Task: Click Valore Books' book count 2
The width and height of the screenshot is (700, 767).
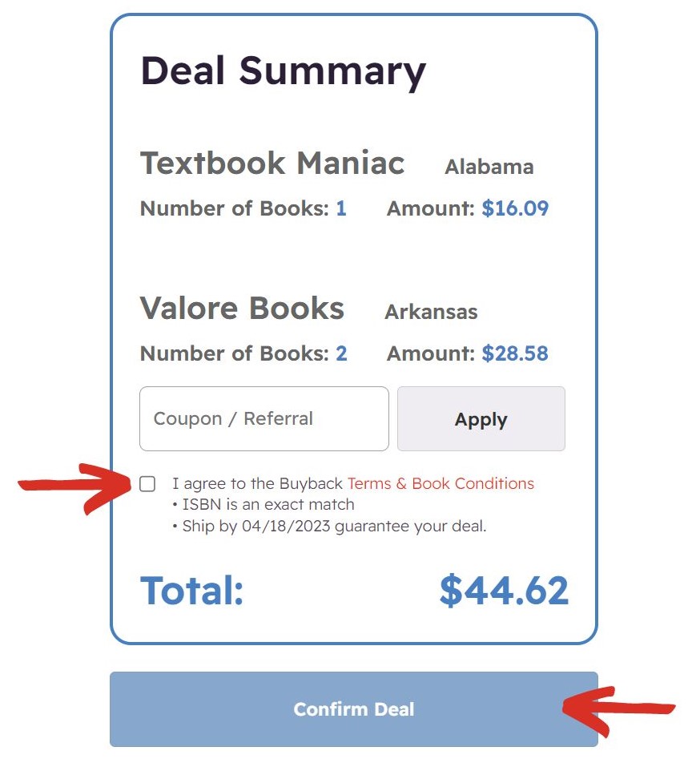Action: (341, 353)
